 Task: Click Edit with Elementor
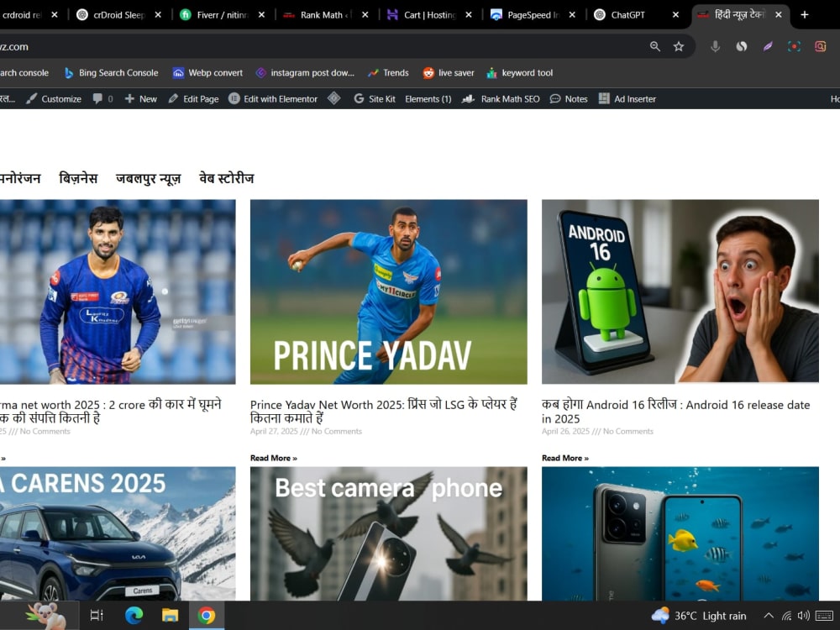coord(273,99)
